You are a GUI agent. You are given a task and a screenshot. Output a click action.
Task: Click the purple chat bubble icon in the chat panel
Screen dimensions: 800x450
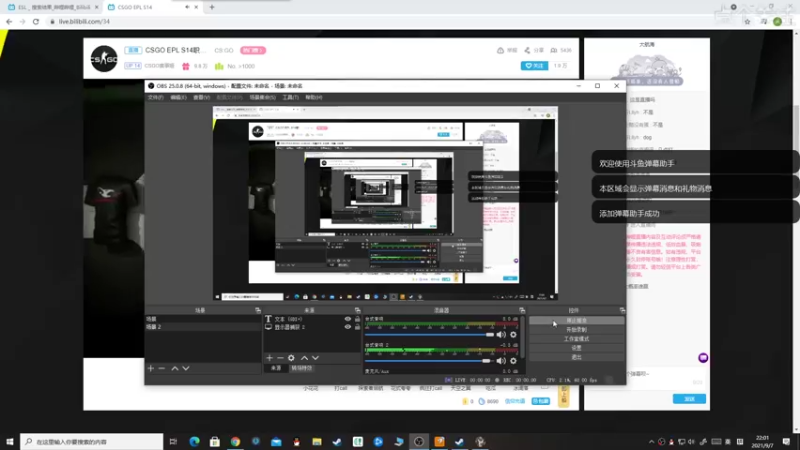point(703,358)
